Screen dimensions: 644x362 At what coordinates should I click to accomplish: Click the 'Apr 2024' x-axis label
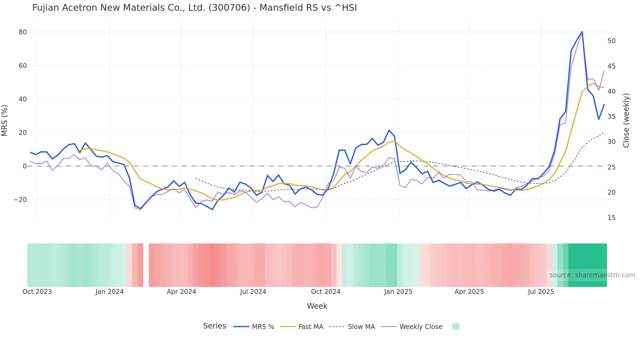(x=181, y=292)
